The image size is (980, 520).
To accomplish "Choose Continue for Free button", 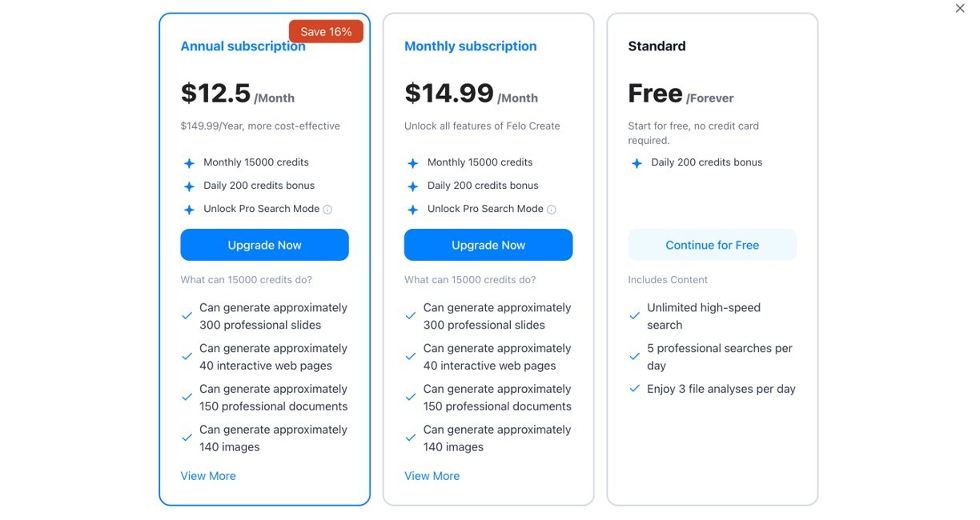I will [x=712, y=245].
